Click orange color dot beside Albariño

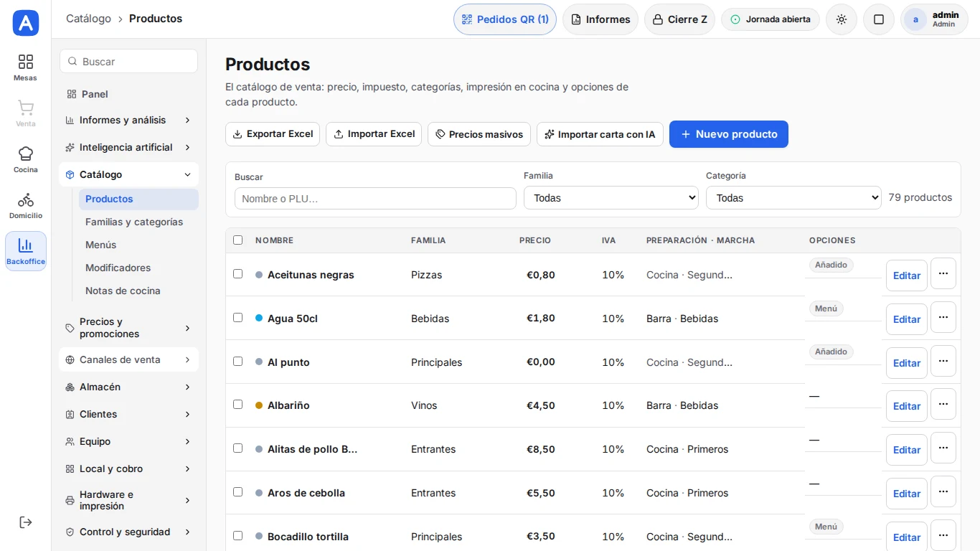point(259,405)
